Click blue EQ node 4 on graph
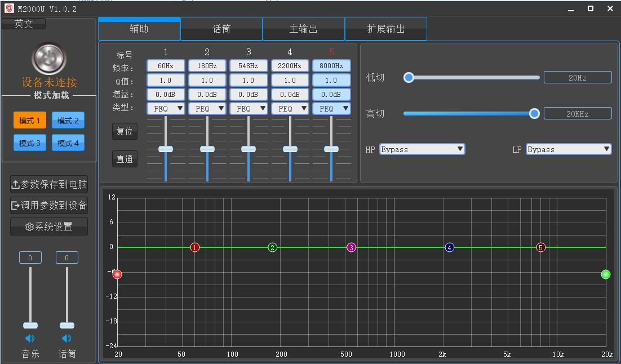Screen dimensions: 621x364 (x=449, y=247)
